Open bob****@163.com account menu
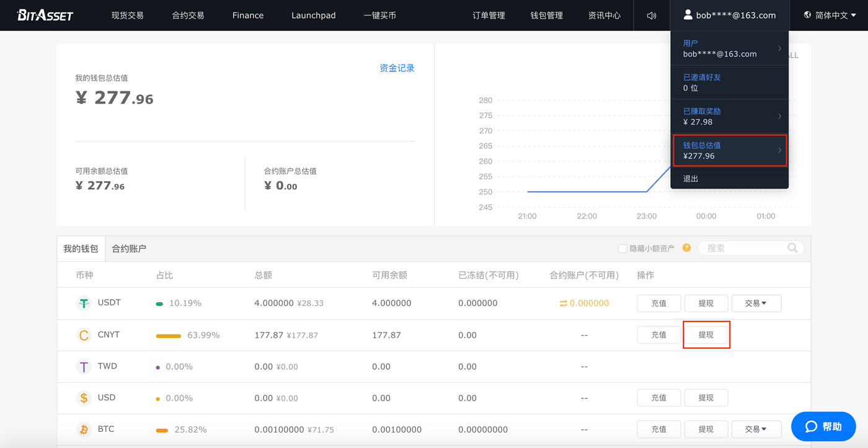Viewport: 868px width, 448px height. (730, 16)
